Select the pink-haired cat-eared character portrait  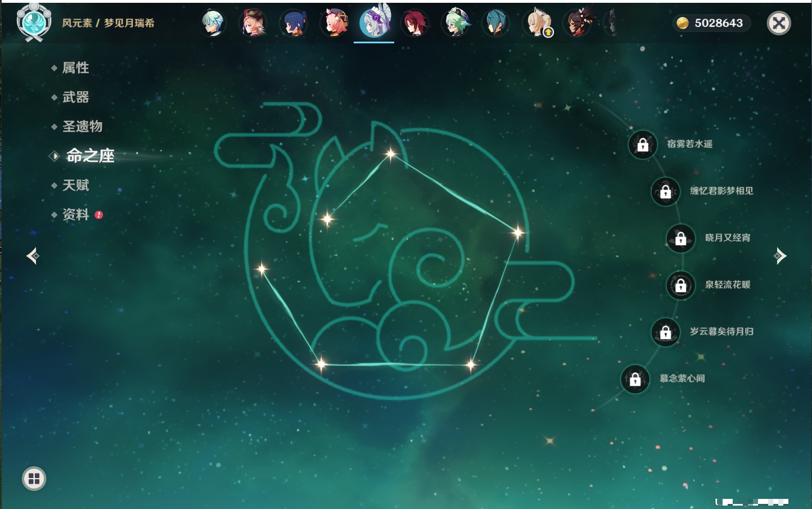pos(334,23)
